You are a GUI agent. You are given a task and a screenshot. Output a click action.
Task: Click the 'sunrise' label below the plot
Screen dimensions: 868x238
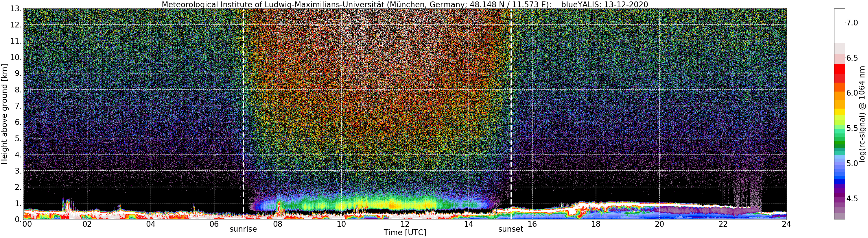click(243, 229)
